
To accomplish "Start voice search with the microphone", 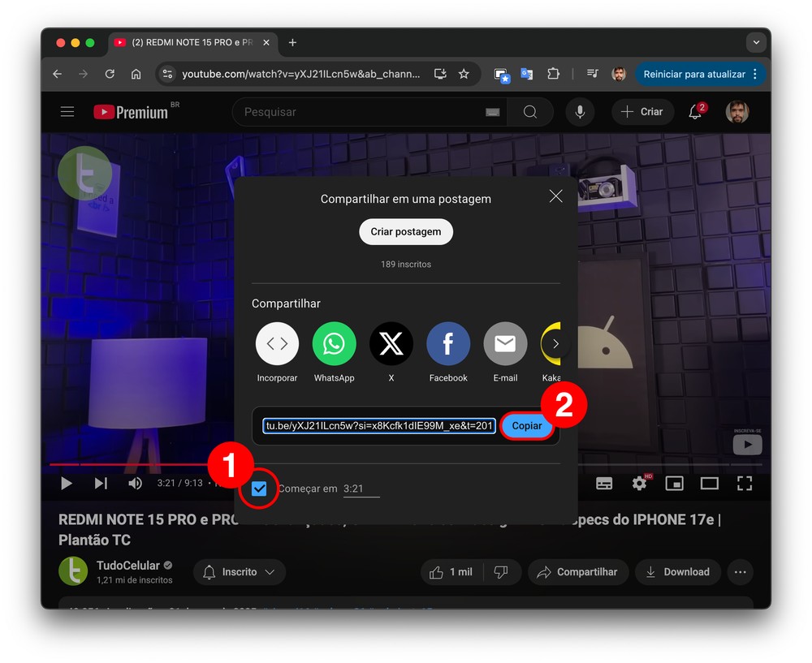I will click(x=580, y=112).
